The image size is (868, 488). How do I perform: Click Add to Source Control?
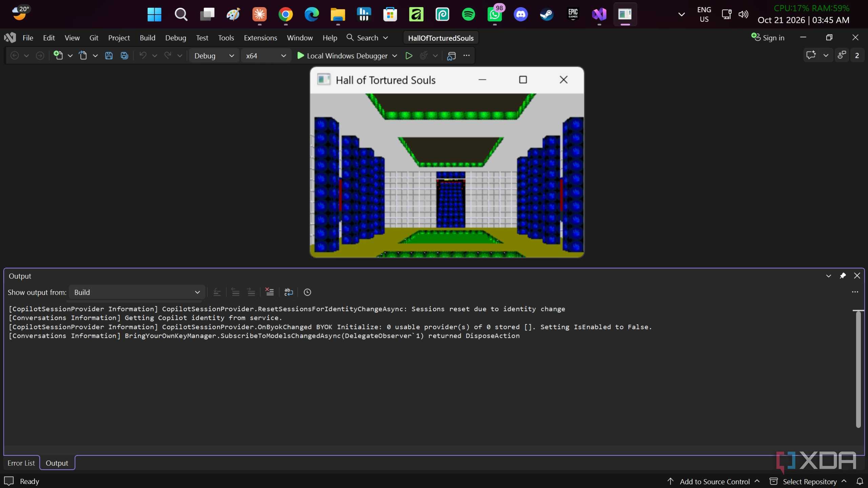pyautogui.click(x=714, y=481)
